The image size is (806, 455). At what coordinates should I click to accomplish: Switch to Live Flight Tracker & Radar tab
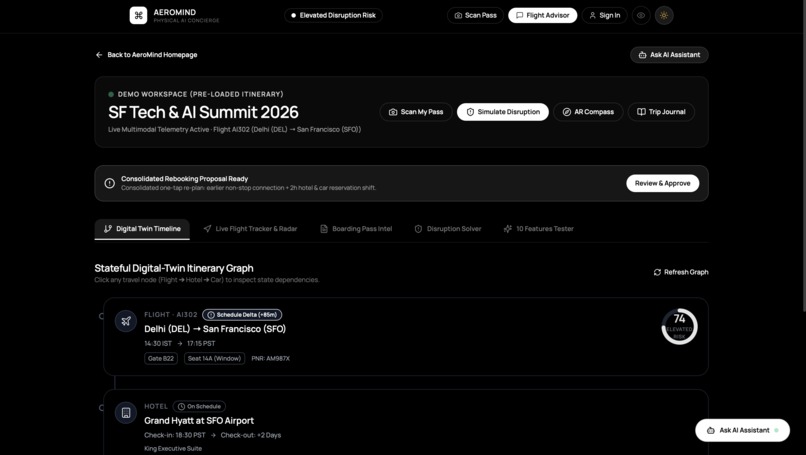tap(250, 229)
